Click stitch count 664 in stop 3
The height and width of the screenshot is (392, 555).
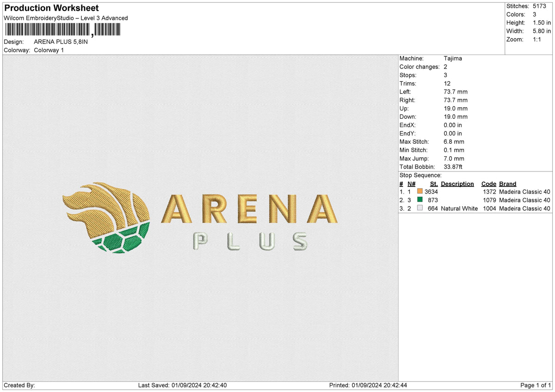click(433, 208)
